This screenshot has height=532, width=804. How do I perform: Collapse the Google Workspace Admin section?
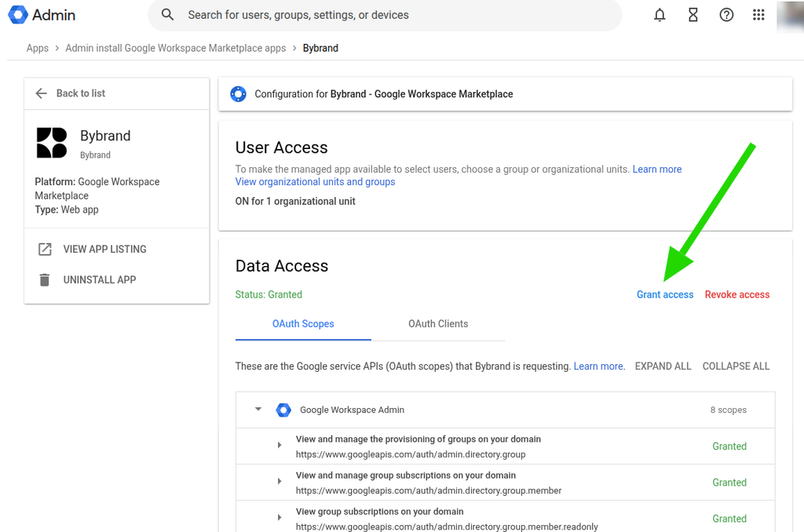(258, 410)
